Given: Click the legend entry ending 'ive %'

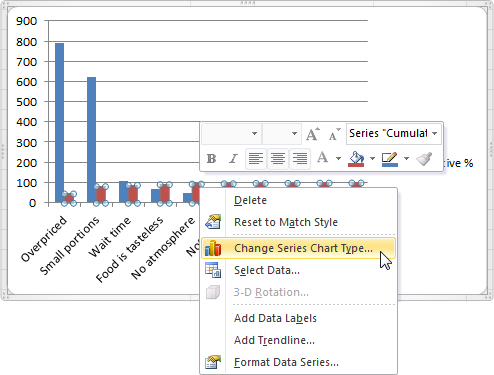Looking at the screenshot, I should pos(459,163).
